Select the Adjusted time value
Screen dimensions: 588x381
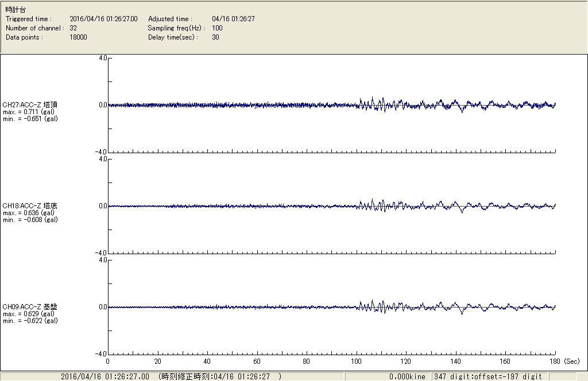pos(233,19)
